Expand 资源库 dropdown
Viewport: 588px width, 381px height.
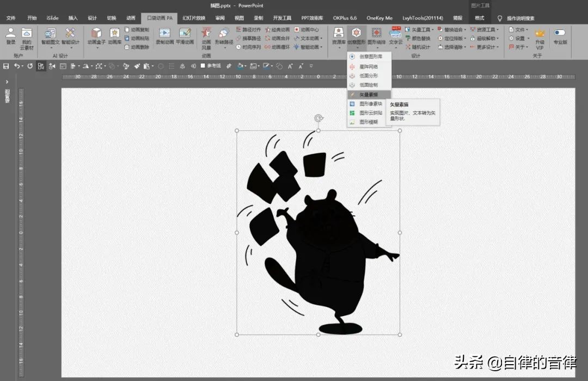pos(339,47)
